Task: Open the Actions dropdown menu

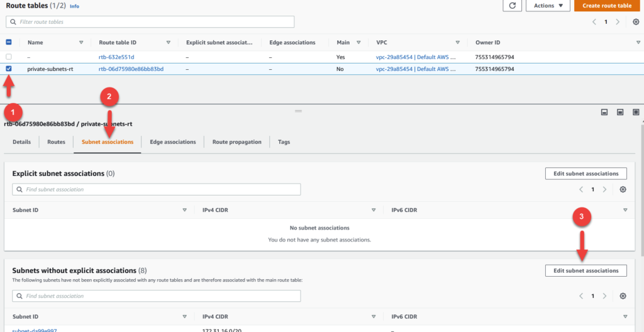Action: (548, 6)
